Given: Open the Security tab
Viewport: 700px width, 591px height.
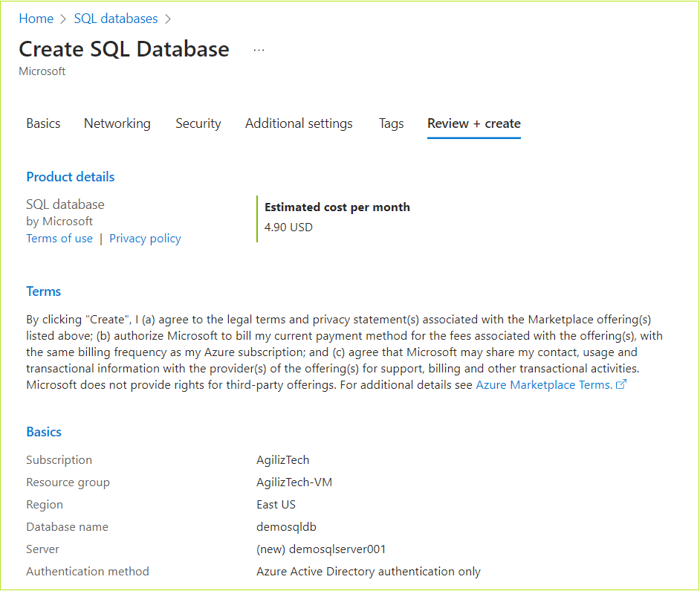Looking at the screenshot, I should (x=198, y=123).
